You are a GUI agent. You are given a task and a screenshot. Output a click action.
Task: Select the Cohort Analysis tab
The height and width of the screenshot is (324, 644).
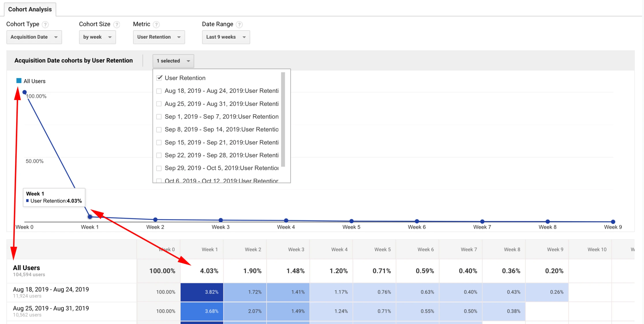point(30,9)
